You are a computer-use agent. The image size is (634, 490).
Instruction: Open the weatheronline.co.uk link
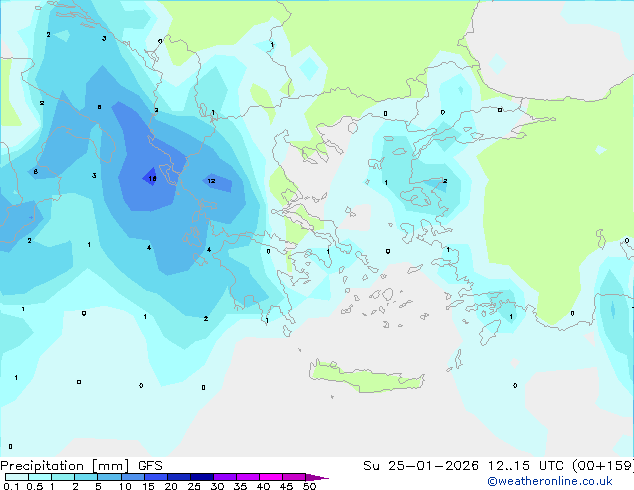550,481
